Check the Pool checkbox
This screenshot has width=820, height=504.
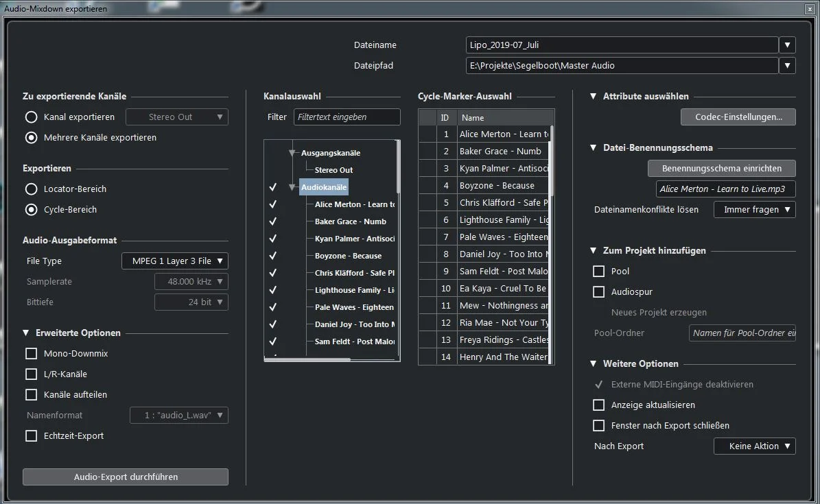599,271
